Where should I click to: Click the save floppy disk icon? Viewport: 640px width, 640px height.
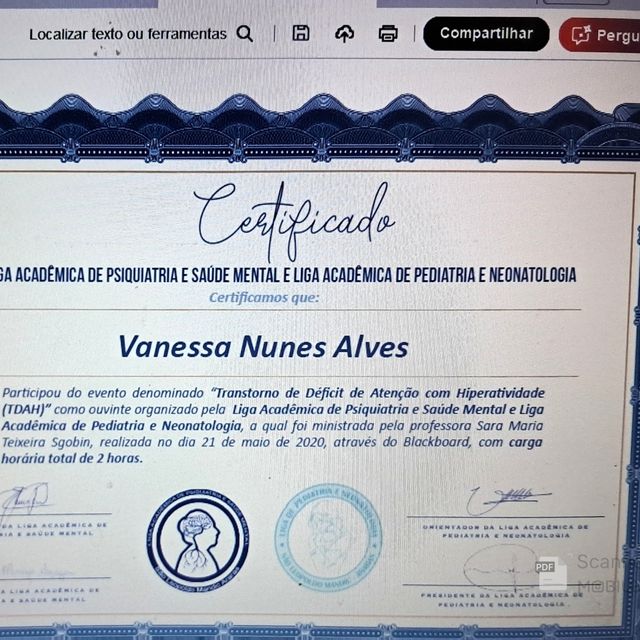pyautogui.click(x=301, y=33)
